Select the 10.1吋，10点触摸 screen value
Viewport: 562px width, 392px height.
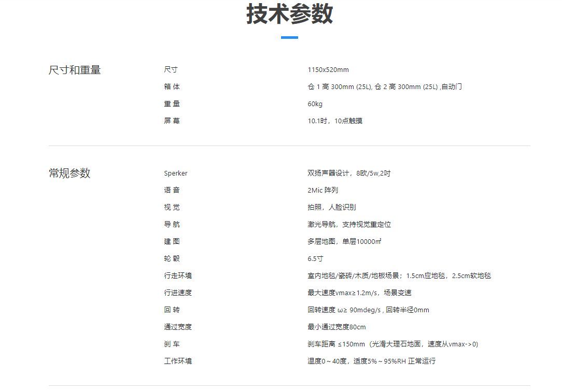(335, 121)
